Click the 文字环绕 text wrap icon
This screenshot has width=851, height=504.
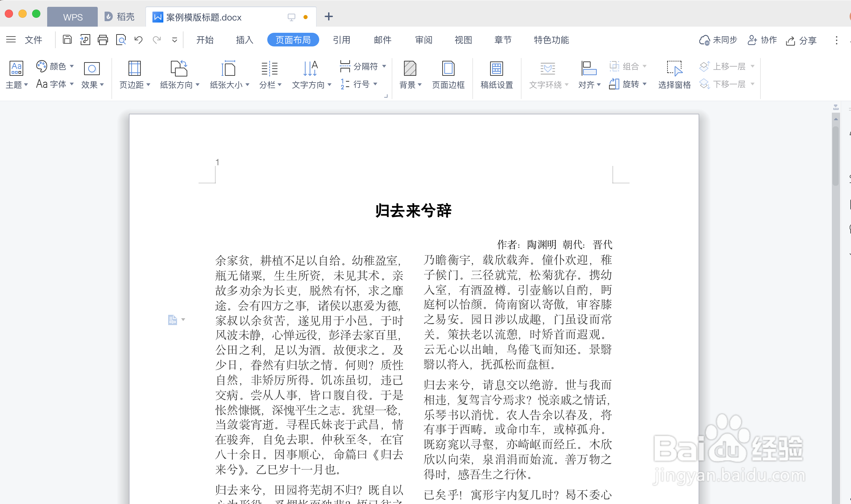point(548,68)
